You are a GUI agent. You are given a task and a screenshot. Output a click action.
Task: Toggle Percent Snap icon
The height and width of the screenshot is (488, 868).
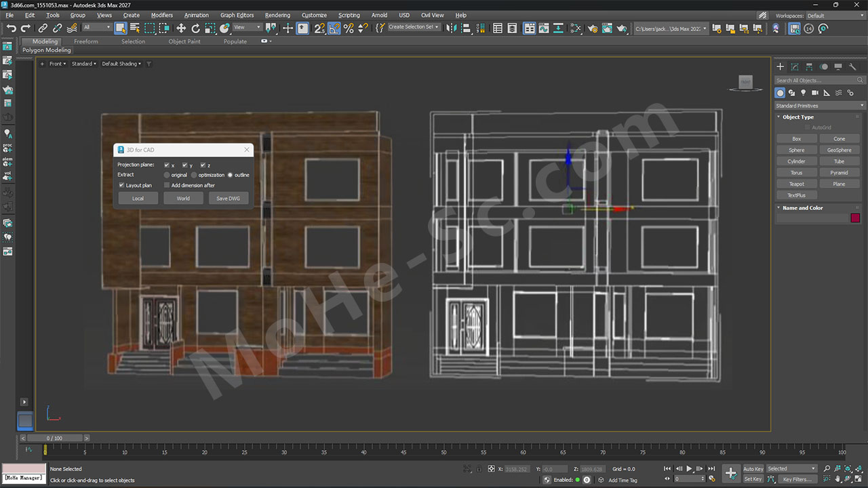(x=349, y=28)
